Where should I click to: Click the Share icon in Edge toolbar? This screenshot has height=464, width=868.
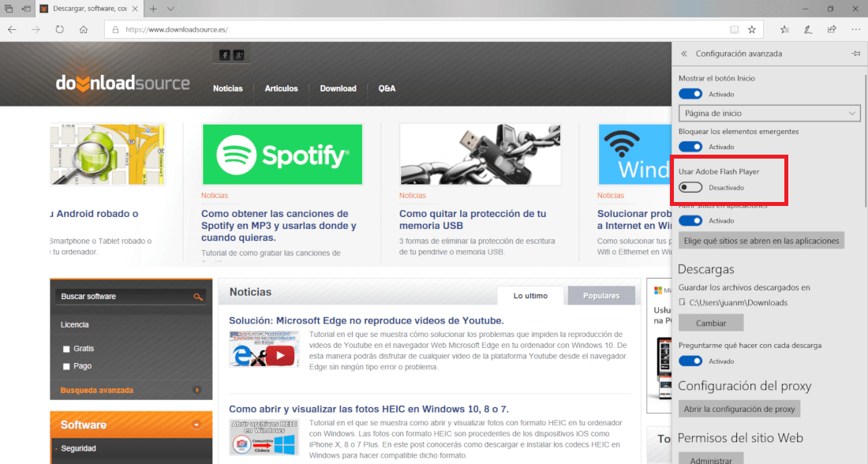(832, 30)
